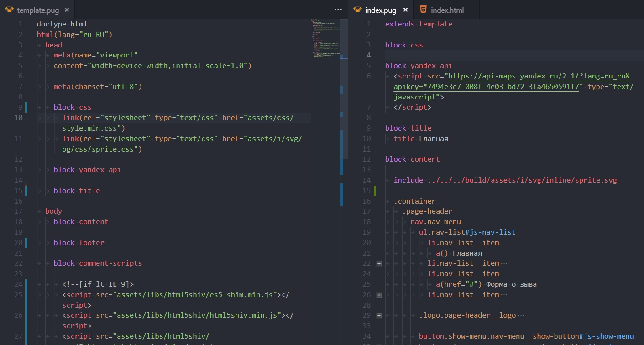Click the es5-shim.min.js script line

[176, 299]
